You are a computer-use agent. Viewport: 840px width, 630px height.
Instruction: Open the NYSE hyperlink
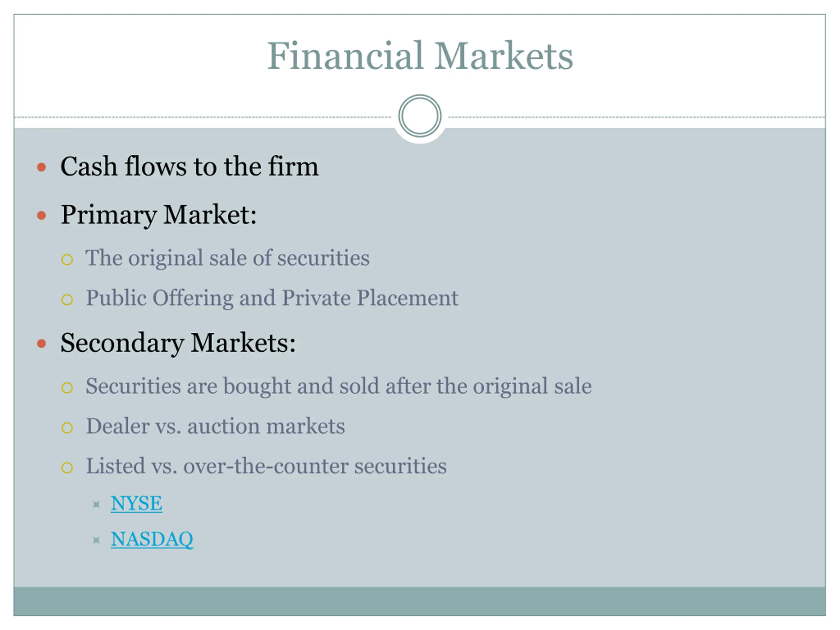[x=136, y=504]
